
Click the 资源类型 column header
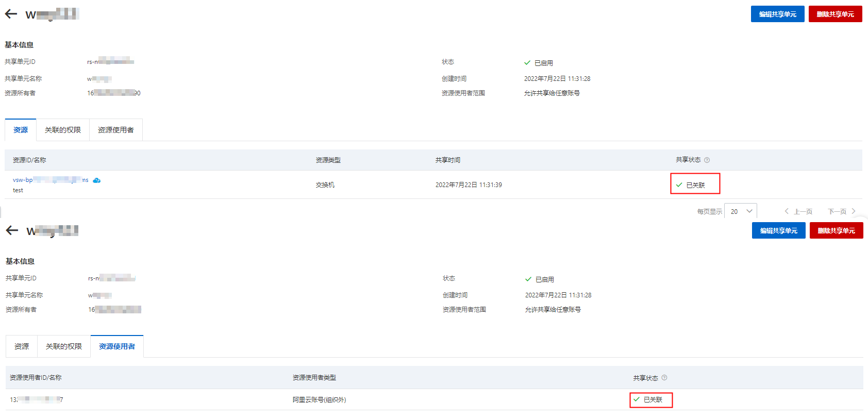[328, 160]
